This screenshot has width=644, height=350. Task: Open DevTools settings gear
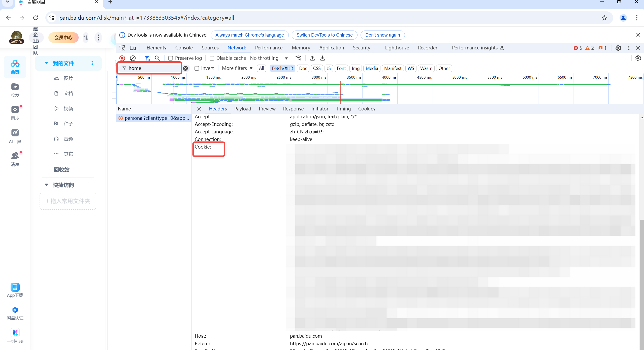(x=618, y=48)
